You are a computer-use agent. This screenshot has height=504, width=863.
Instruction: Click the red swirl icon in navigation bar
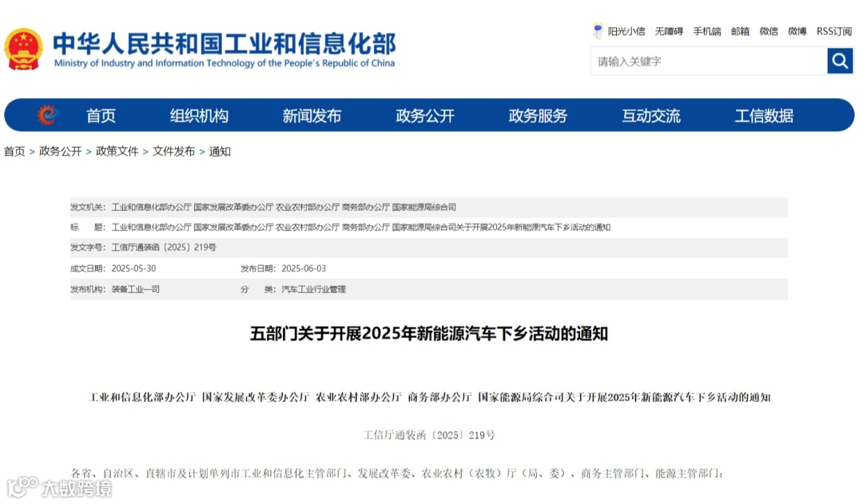pos(47,115)
